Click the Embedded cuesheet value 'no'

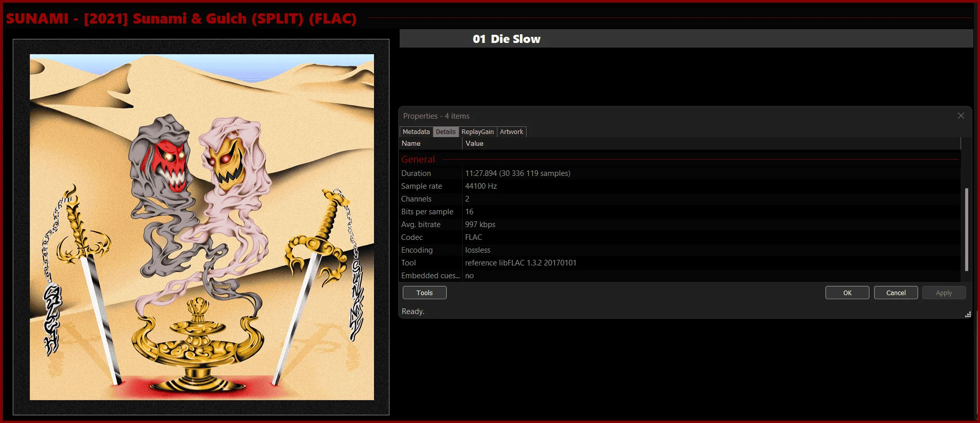coord(469,276)
